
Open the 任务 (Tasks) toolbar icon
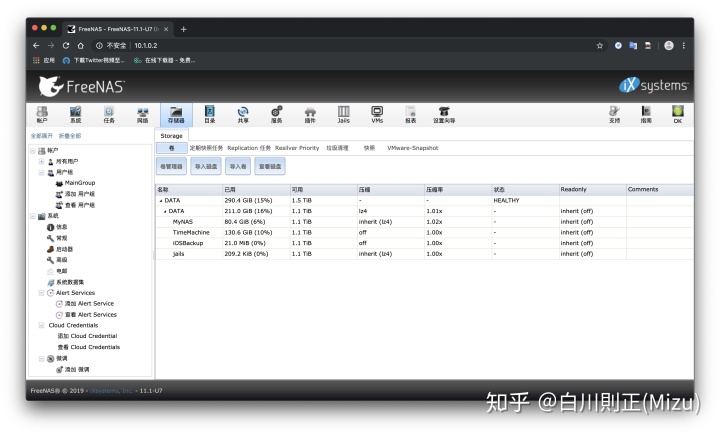click(x=109, y=114)
